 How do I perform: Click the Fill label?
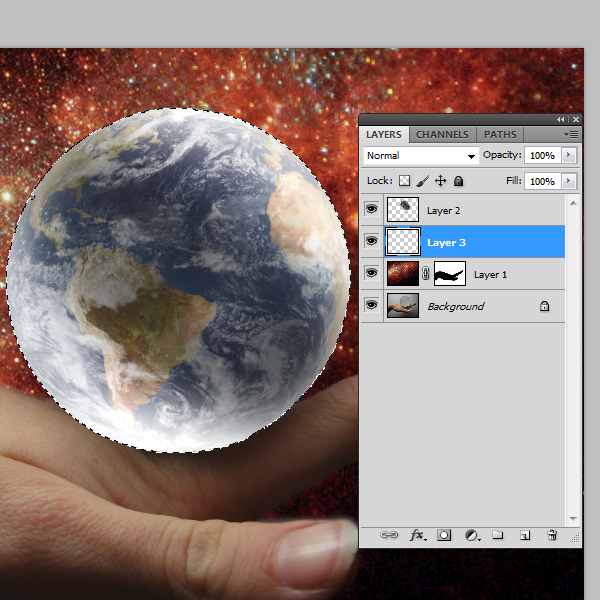click(x=514, y=180)
